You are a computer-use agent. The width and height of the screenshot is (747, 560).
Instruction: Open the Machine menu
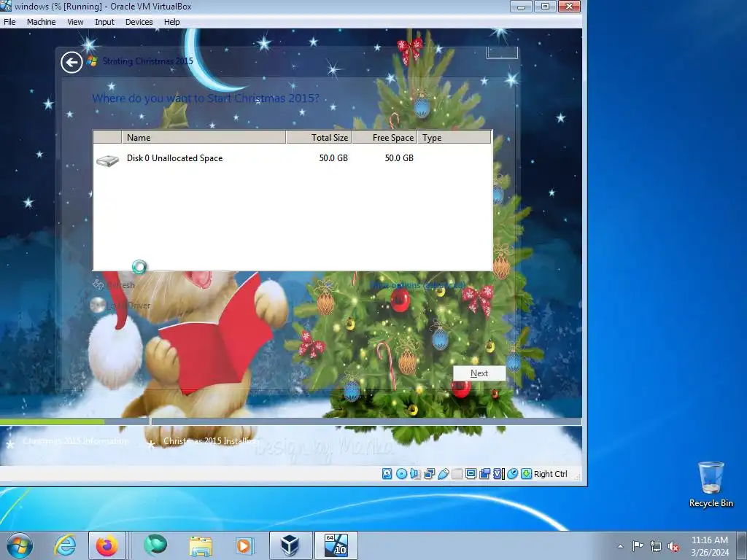point(41,22)
